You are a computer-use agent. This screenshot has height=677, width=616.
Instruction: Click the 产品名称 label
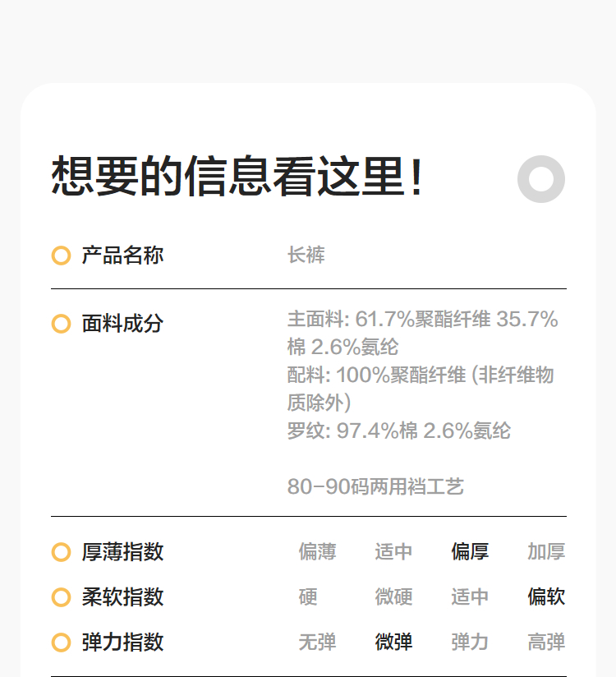click(x=122, y=256)
